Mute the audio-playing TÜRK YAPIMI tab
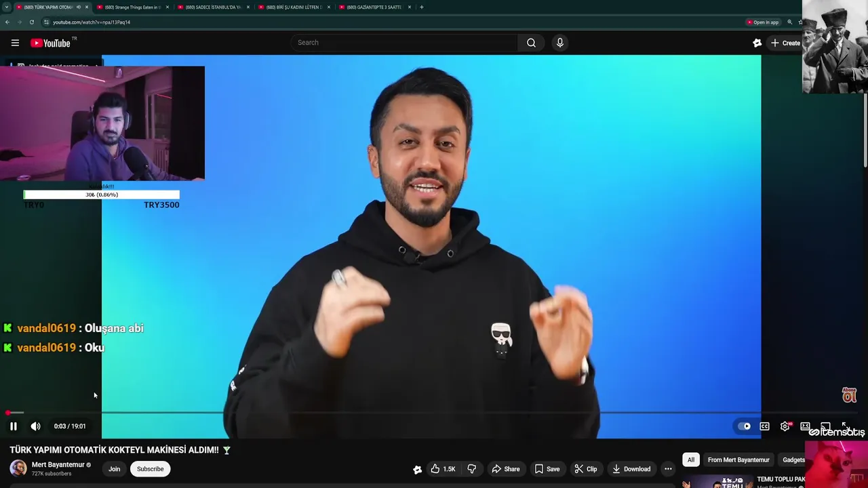Viewport: 868px width, 488px height. [x=79, y=7]
